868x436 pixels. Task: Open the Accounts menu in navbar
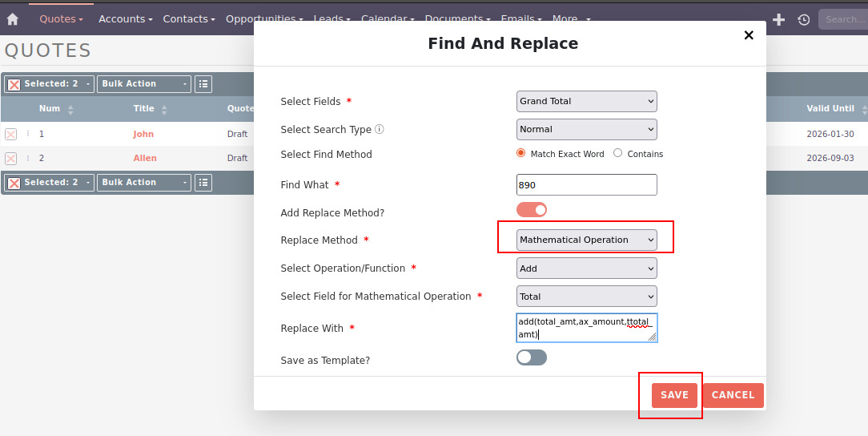tap(126, 18)
